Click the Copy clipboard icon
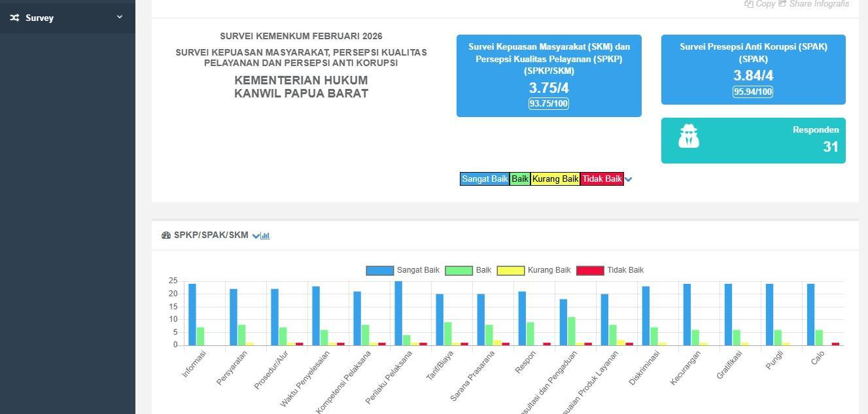Screen dimensions: 868x414 click(x=748, y=4)
